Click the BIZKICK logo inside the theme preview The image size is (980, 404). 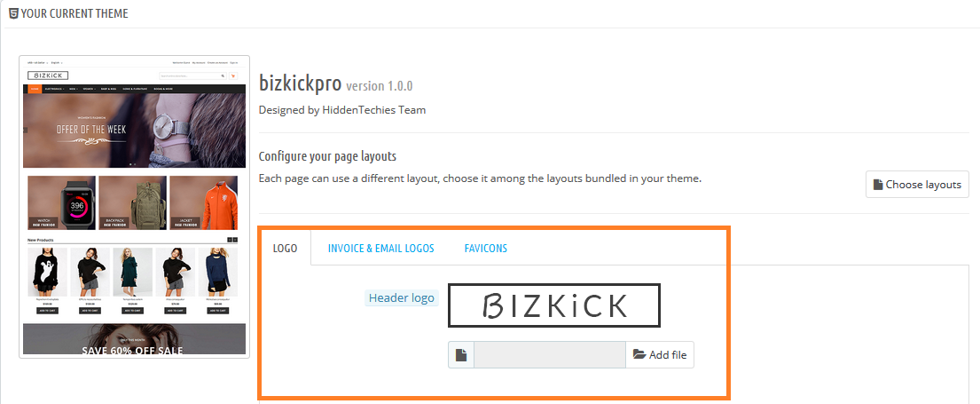[x=48, y=76]
